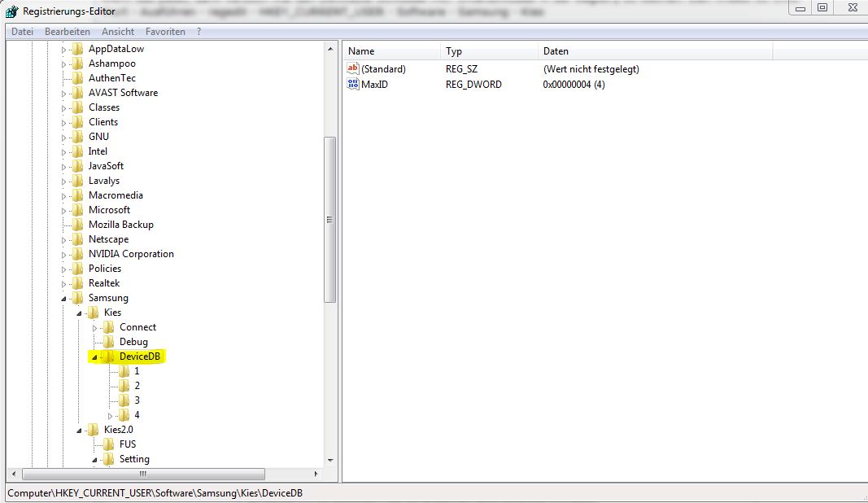Sort values by the Typ column header
The height and width of the screenshot is (503, 868).
pos(489,51)
